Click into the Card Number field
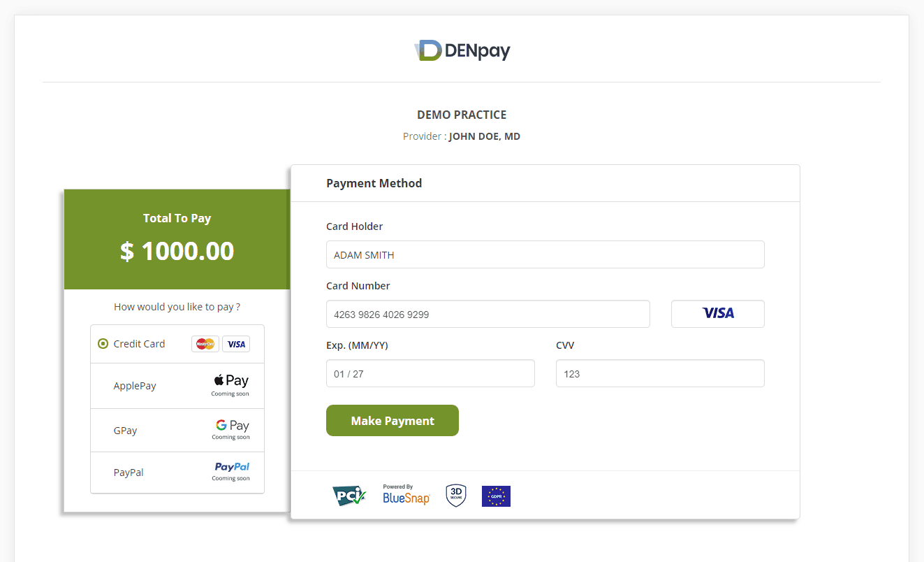 [488, 315]
